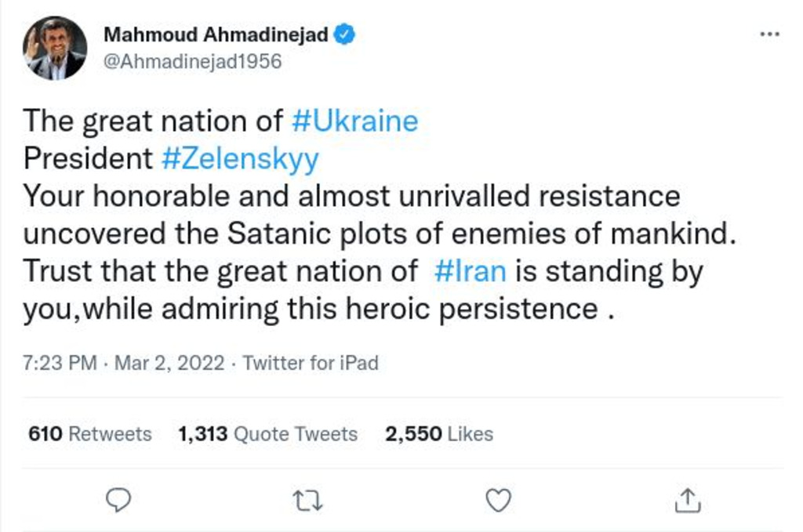Open the share tweet icon

tap(687, 498)
